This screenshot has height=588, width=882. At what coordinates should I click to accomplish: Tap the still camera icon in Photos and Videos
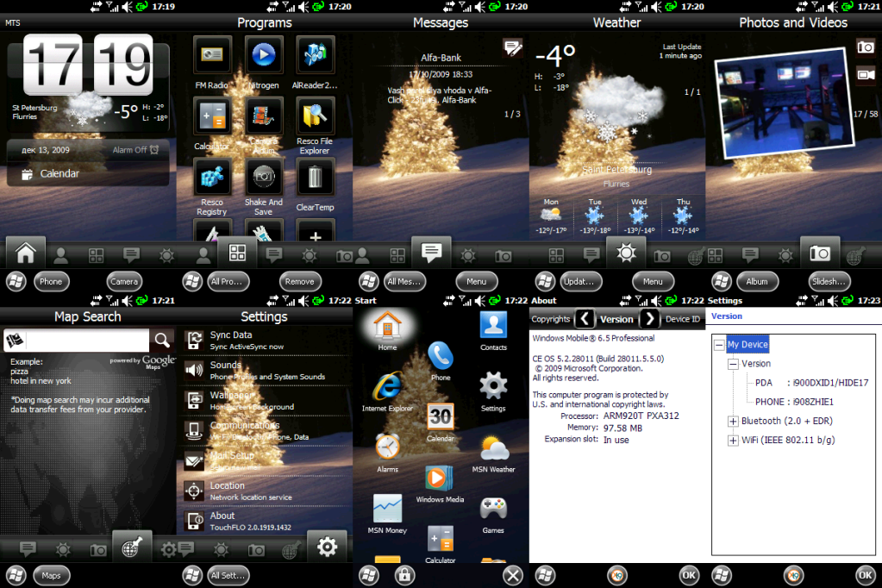coord(865,47)
